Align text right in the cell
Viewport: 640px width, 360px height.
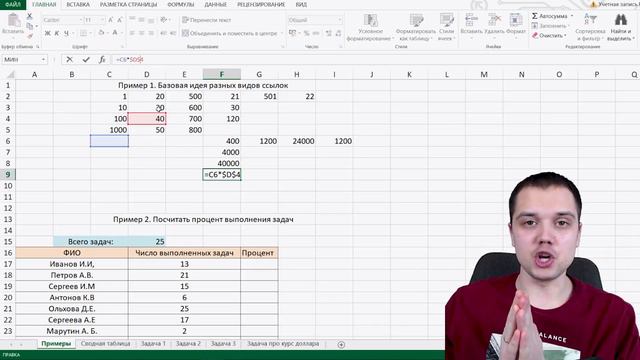point(151,33)
